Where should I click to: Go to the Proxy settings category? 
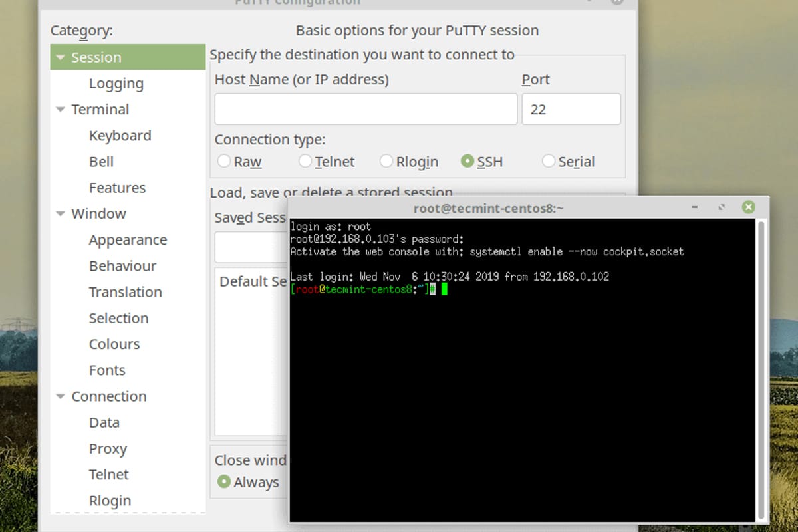pos(108,449)
